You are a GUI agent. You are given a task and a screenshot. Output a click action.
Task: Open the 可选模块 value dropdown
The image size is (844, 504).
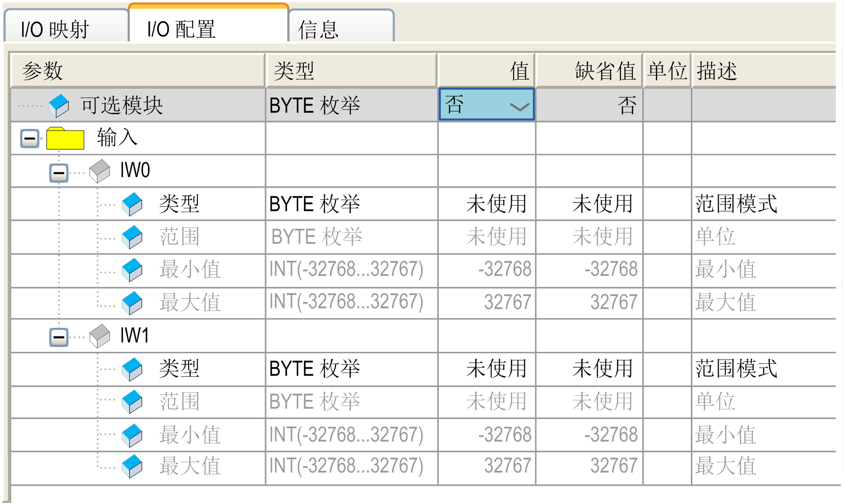[x=519, y=106]
